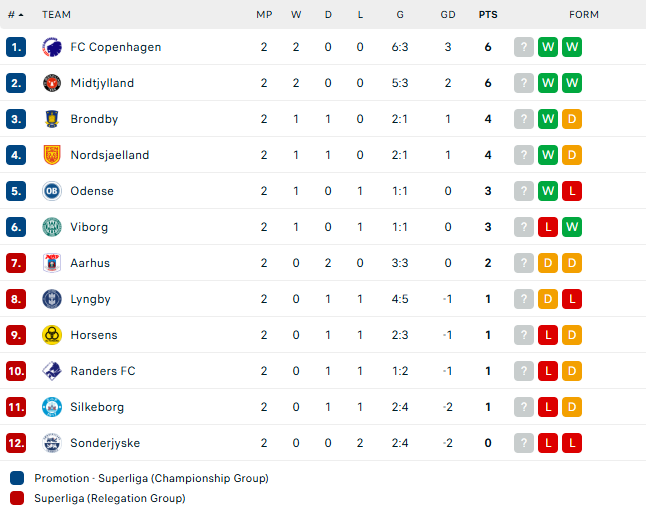
Task: Open the Odense OB logo
Action: 52,191
